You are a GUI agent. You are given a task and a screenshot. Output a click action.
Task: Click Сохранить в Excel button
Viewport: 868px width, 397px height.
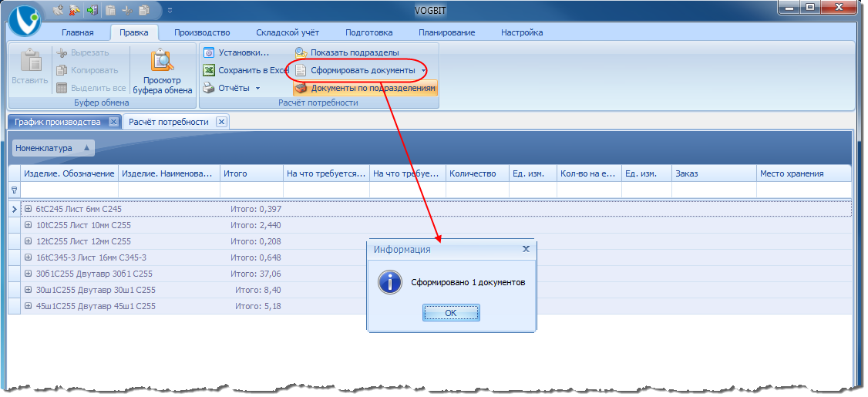247,70
